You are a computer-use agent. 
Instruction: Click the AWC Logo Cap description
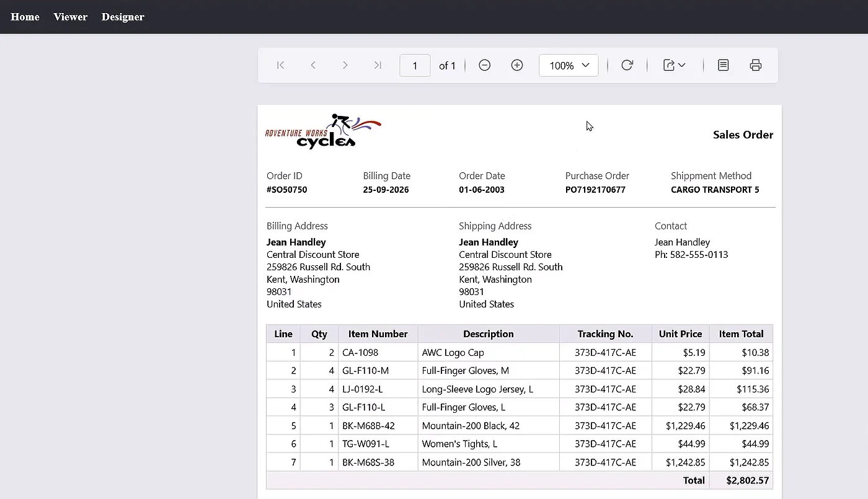tap(453, 353)
